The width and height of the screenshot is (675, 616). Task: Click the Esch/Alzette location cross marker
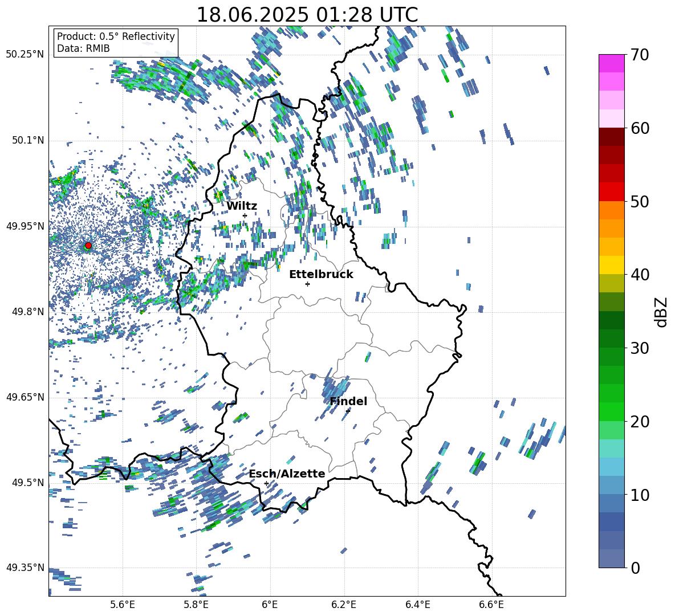tap(266, 483)
